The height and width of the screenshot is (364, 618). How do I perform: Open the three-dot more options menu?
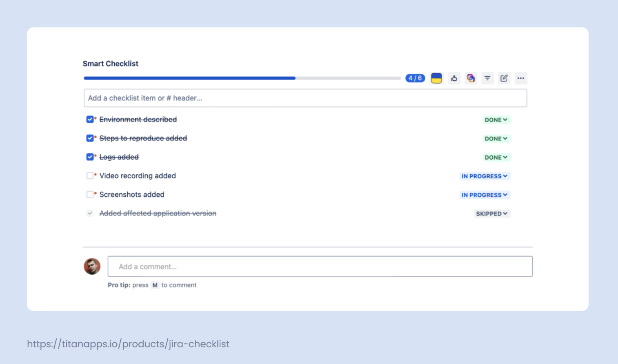(x=520, y=78)
